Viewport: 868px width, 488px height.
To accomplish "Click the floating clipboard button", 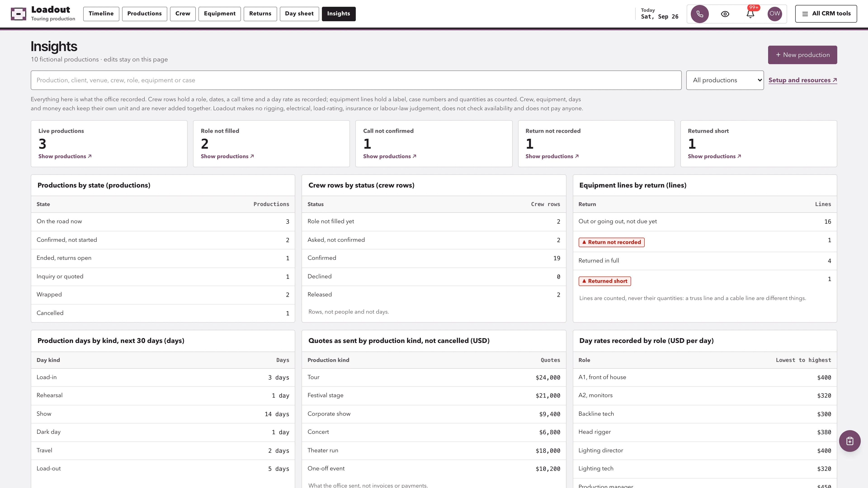I will tap(849, 441).
